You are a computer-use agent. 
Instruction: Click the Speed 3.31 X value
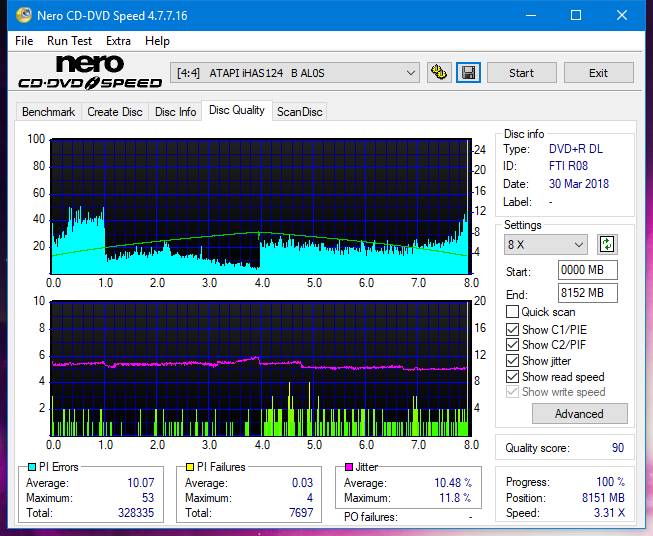[x=609, y=513]
